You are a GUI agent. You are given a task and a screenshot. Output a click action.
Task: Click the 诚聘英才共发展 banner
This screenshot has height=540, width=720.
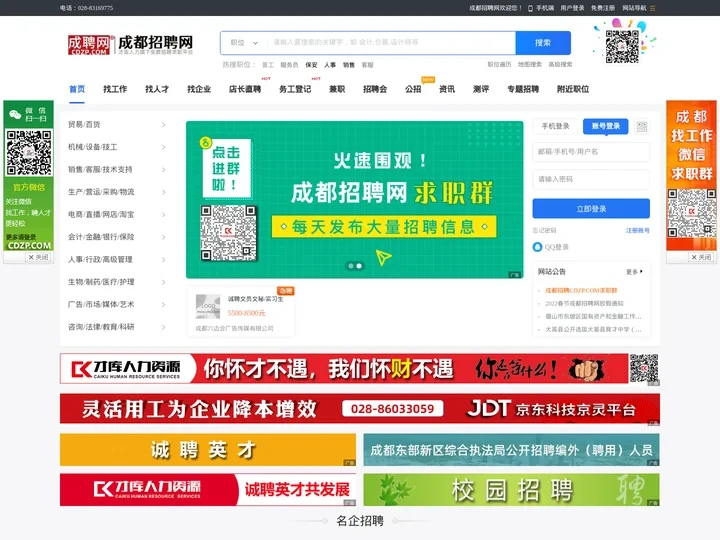click(x=208, y=489)
